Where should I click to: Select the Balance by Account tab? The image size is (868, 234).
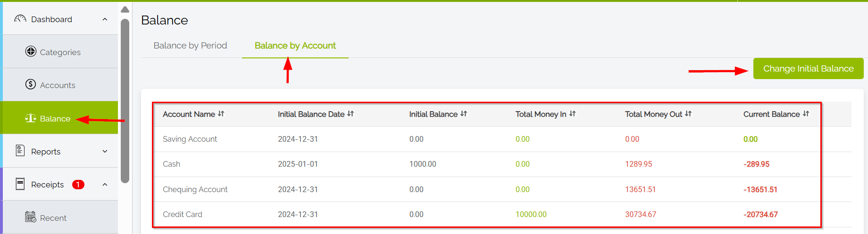(295, 46)
